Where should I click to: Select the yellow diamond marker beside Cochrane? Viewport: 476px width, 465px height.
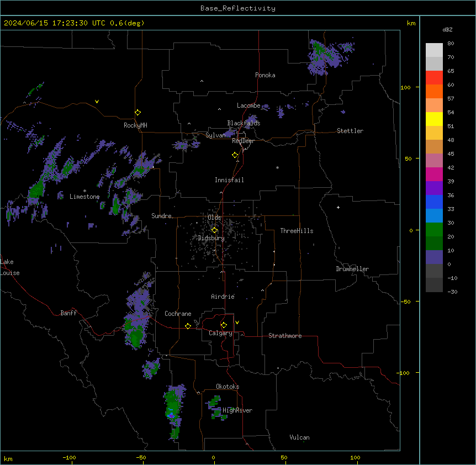[188, 326]
